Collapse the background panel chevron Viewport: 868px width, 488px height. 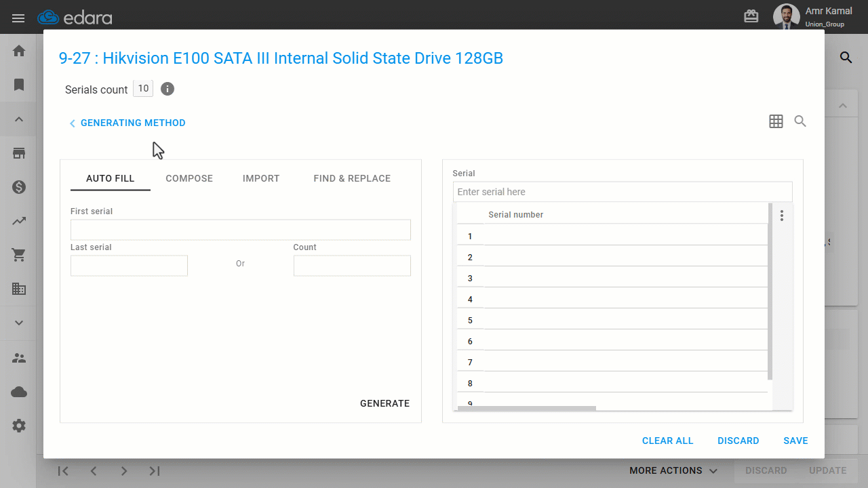pyautogui.click(x=843, y=106)
